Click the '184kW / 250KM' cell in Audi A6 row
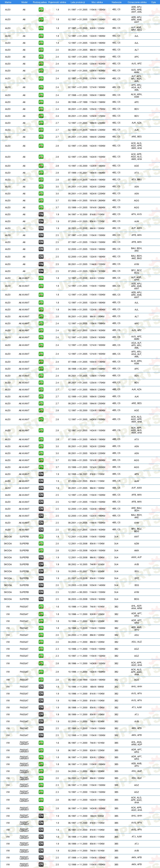Viewport: 160px width, 868px height. click(97, 137)
